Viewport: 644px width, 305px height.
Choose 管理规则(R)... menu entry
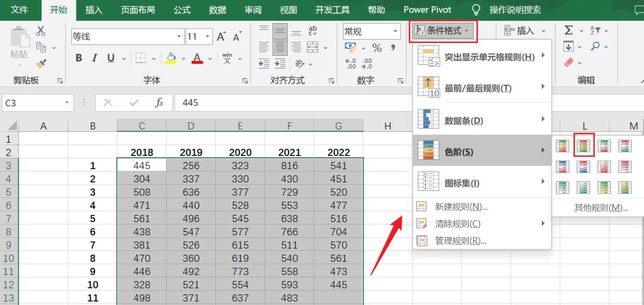[x=482, y=241]
